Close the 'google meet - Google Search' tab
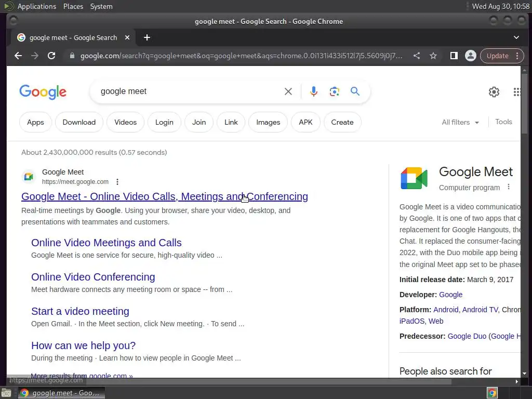Screen dimensions: 532x399 (127, 37)
